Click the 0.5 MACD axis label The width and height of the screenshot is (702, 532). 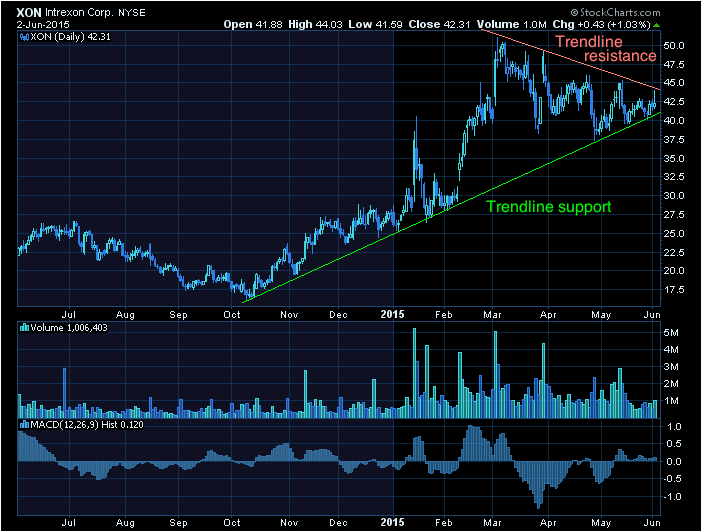coord(674,444)
